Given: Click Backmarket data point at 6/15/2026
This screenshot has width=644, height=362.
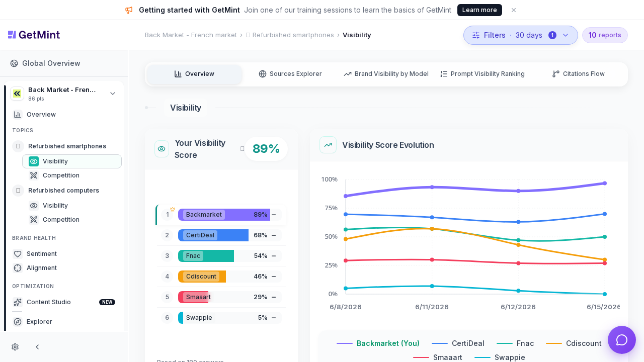Looking at the screenshot, I should tap(605, 183).
